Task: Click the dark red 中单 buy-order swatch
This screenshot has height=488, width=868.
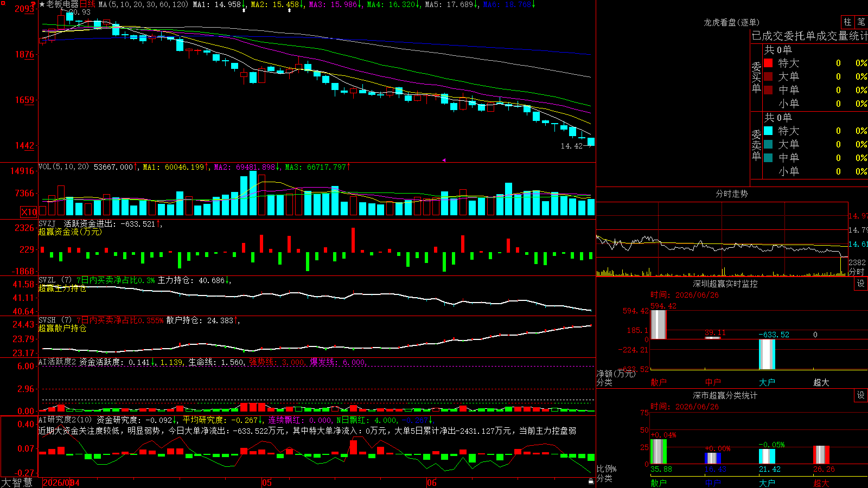Action: coord(768,89)
